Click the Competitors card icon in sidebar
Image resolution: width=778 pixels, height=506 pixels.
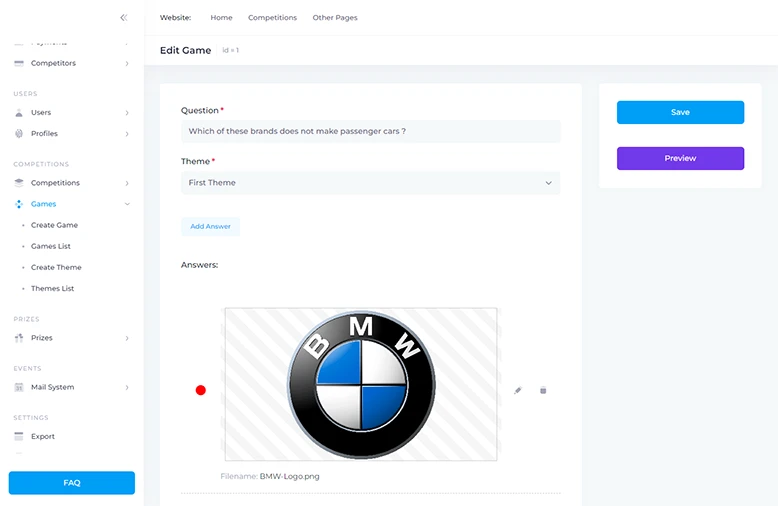(19, 63)
